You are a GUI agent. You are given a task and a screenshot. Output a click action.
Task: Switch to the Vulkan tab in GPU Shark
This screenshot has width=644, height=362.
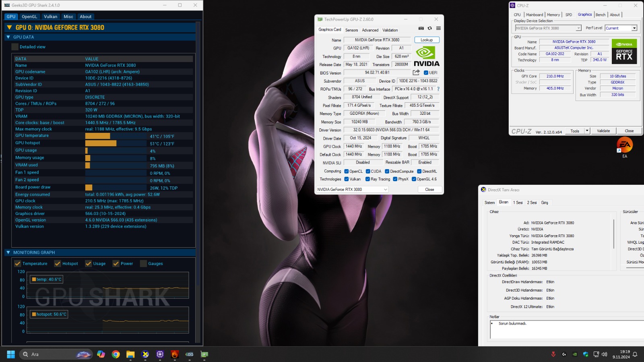pyautogui.click(x=51, y=17)
